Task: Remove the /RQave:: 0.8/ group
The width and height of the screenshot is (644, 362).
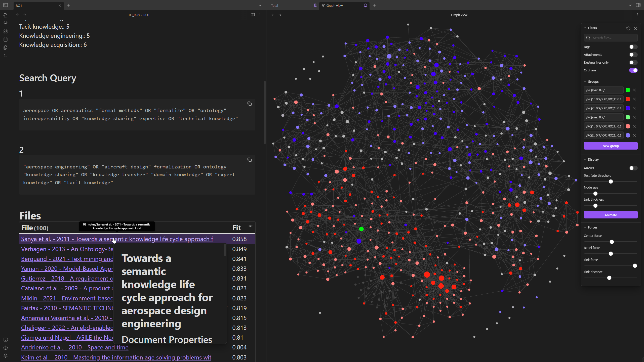Action: click(634, 90)
